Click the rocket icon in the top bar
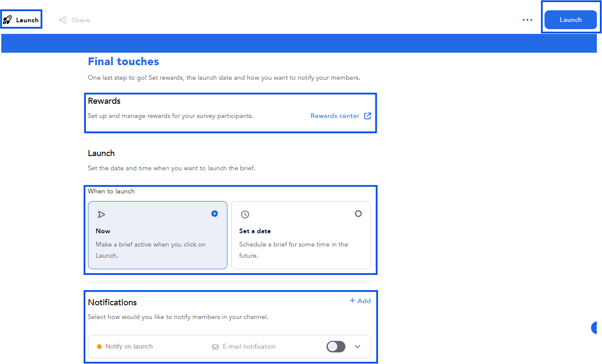602x364 pixels. 7,20
